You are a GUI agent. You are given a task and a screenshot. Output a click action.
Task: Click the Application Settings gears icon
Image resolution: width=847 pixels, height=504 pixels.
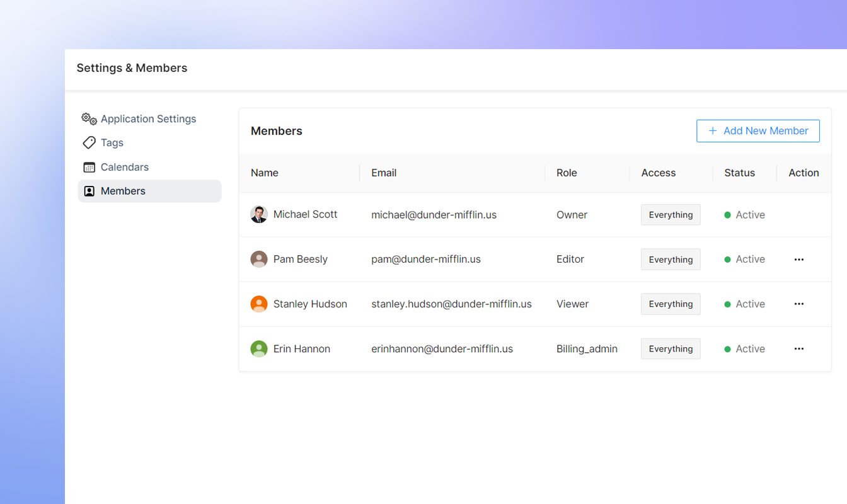(x=89, y=119)
